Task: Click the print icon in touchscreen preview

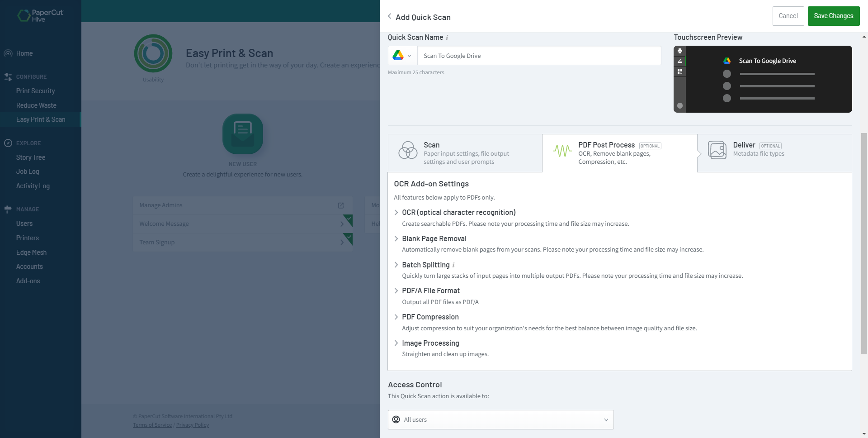Action: [x=680, y=51]
